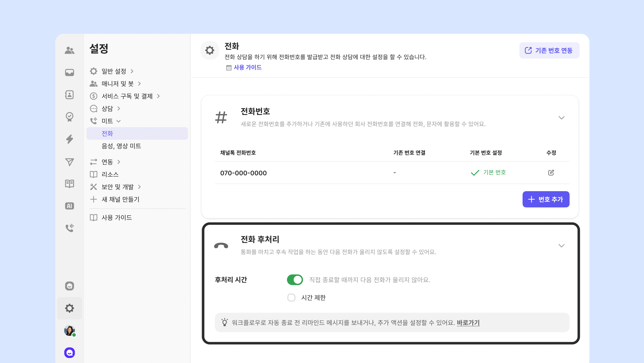This screenshot has width=644, height=363.
Task: Open the 리소스 settings menu item
Action: 110,174
